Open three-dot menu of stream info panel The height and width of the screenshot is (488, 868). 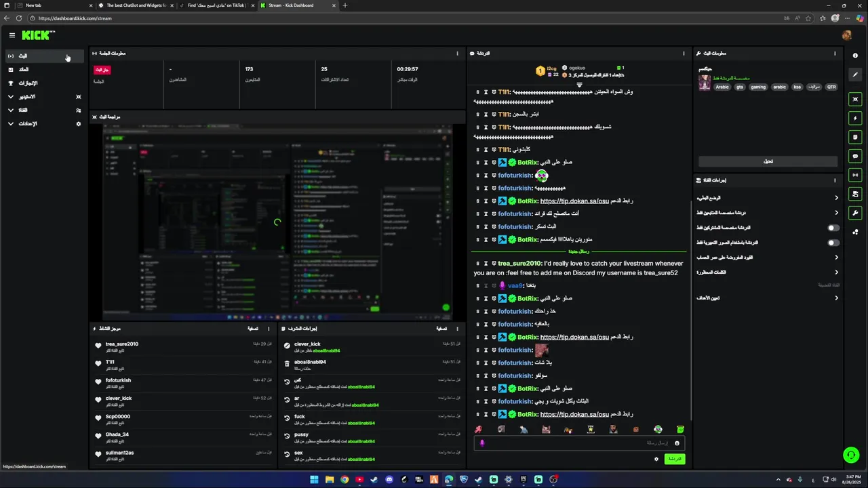pyautogui.click(x=835, y=53)
